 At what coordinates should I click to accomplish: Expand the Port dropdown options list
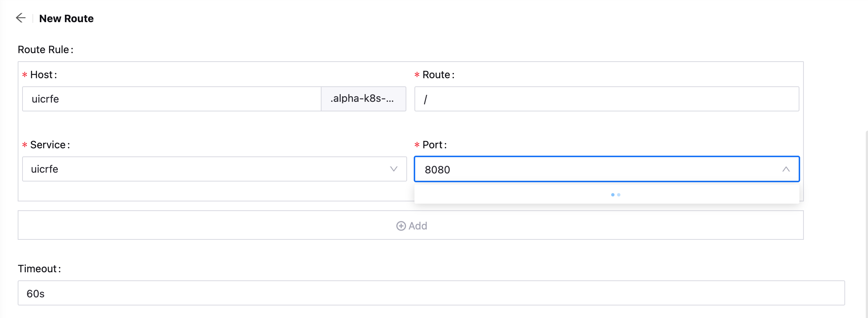click(x=607, y=169)
